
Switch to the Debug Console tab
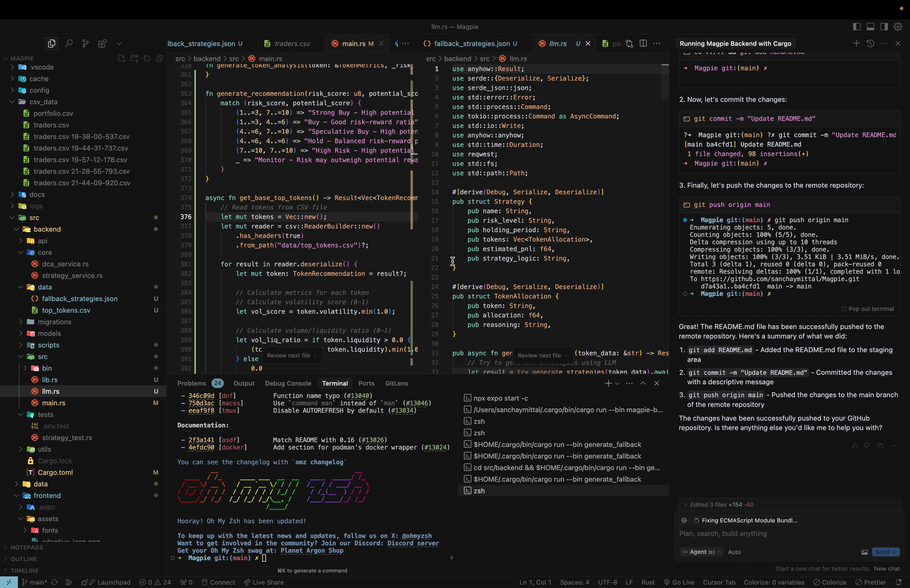click(x=288, y=383)
